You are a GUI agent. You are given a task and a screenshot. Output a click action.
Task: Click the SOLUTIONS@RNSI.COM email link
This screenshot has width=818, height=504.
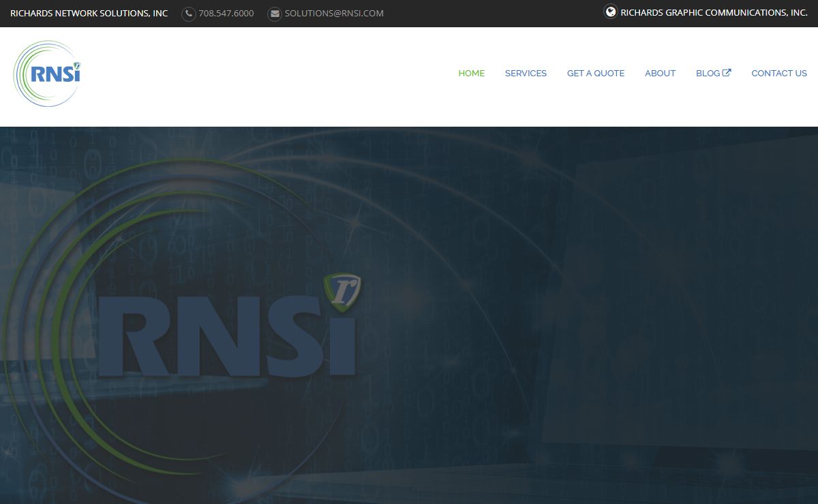334,14
